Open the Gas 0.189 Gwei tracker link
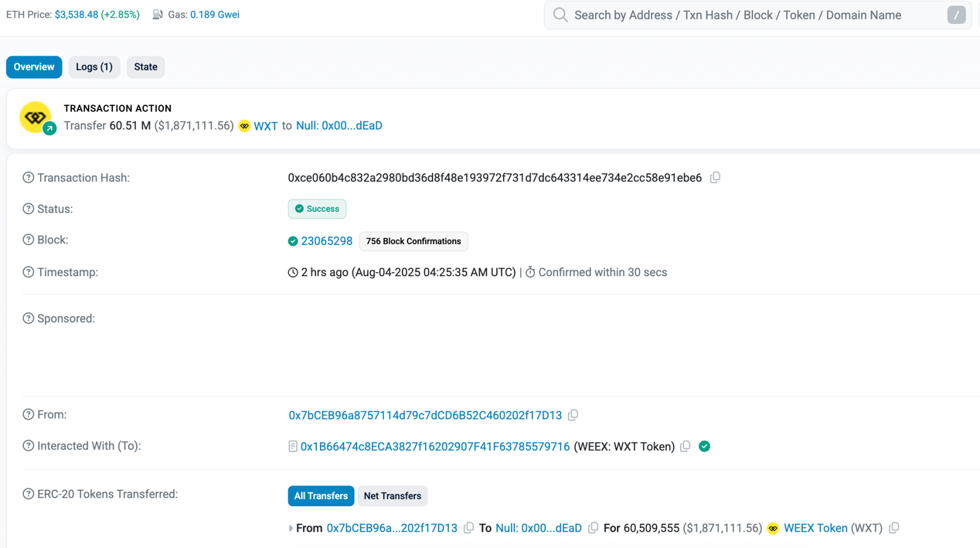 [x=214, y=15]
